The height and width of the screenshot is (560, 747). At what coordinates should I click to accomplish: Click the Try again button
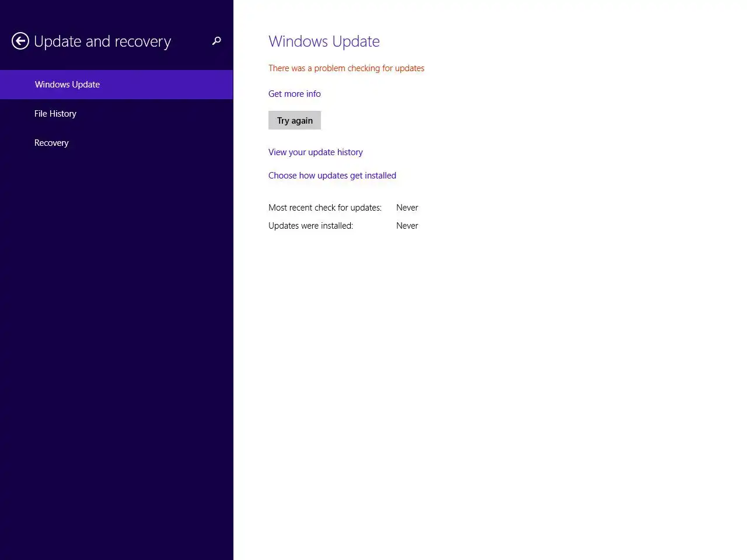pos(295,120)
